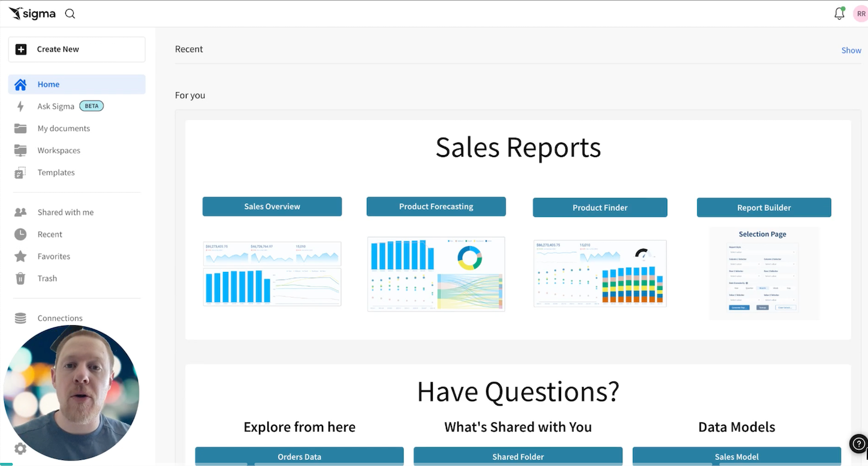Viewport: 868px width, 466px height.
Task: Open the Product Forecasting button
Action: click(x=436, y=207)
